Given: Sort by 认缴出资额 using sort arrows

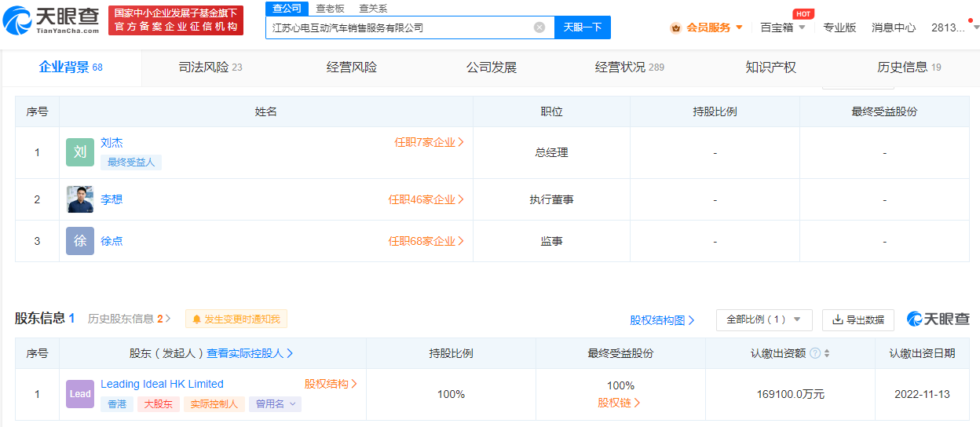Looking at the screenshot, I should coord(827,354).
